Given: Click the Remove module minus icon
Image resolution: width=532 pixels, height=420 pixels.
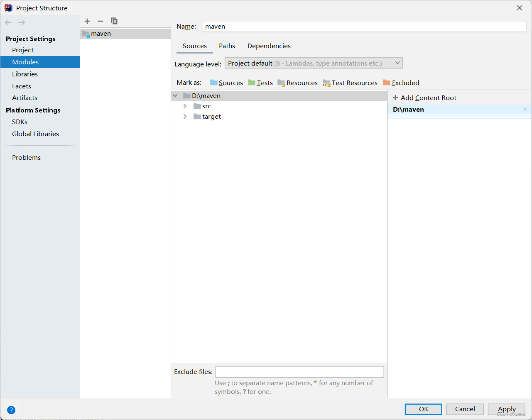Looking at the screenshot, I should tap(101, 21).
